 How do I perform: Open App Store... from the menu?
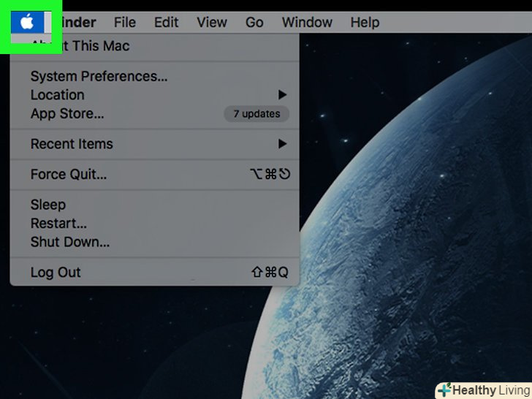tap(155, 113)
